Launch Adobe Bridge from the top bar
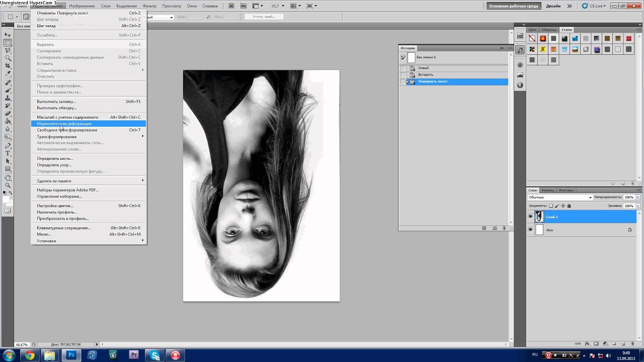 (x=231, y=6)
